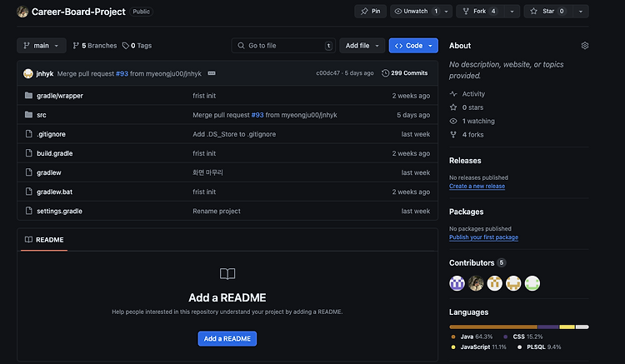
Task: Click the Releases heading
Action: pos(465,161)
